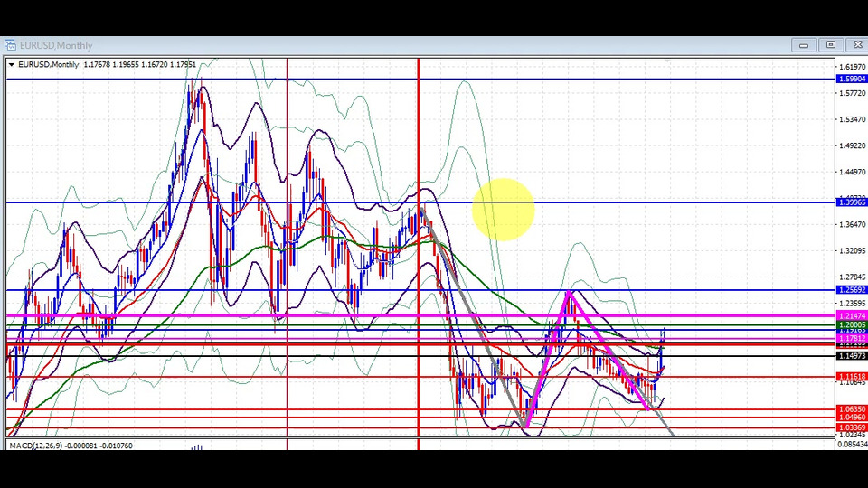Select the 1.25692 blue price label
Screen dimensions: 868x488
[x=852, y=290]
